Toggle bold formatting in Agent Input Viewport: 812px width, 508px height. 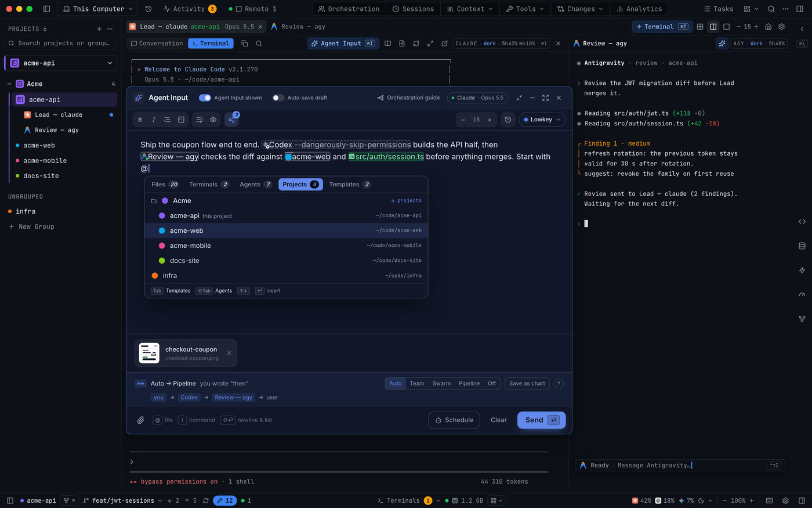140,120
